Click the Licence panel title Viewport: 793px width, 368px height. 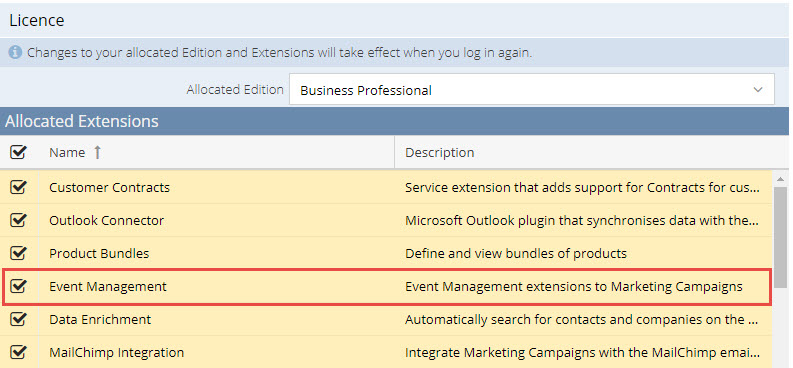point(36,21)
